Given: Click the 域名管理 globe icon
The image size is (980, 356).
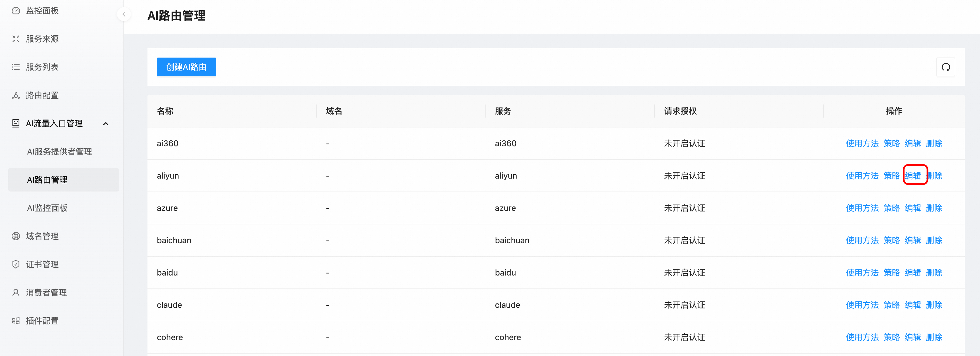Looking at the screenshot, I should (x=16, y=236).
